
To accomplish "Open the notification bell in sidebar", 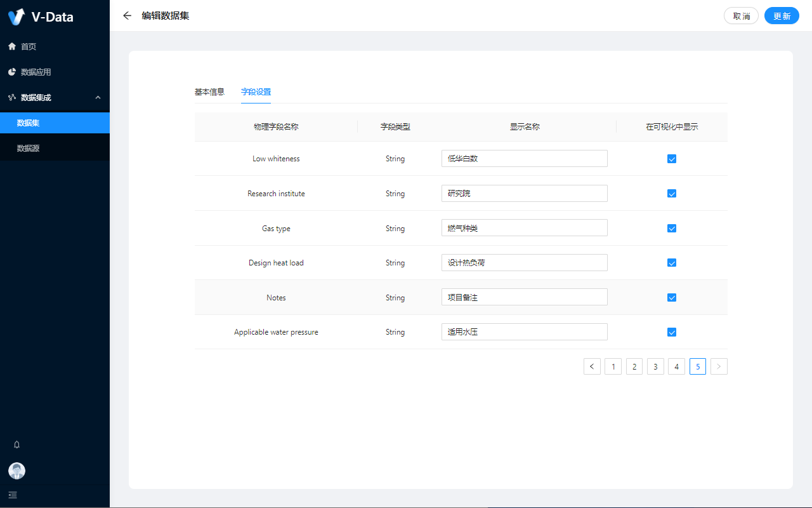I will (17, 444).
